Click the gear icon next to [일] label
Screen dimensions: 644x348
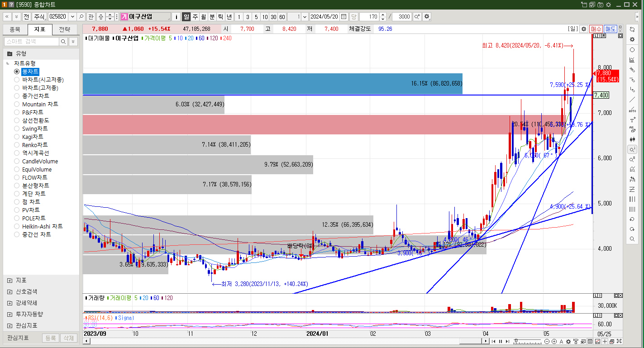[583, 29]
